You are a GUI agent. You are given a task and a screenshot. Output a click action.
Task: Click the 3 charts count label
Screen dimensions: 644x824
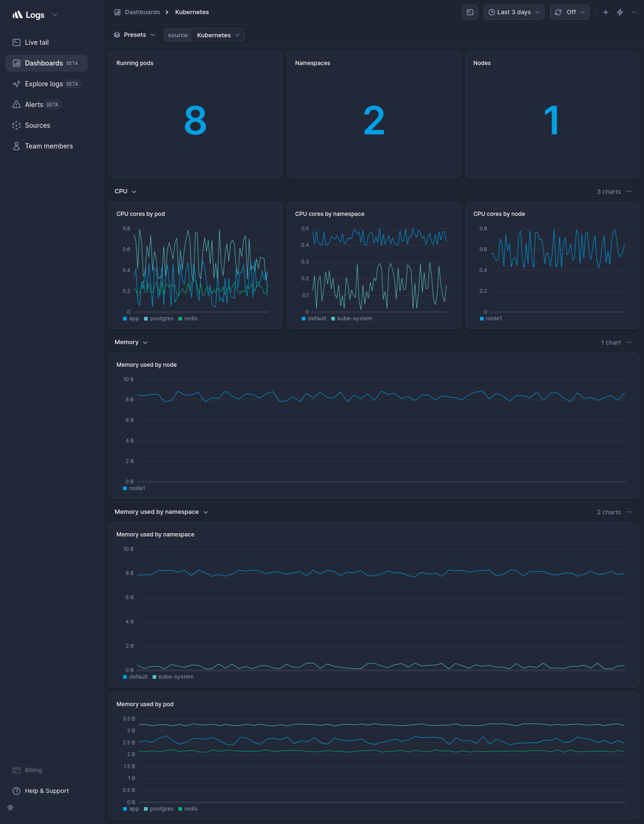[x=609, y=192]
